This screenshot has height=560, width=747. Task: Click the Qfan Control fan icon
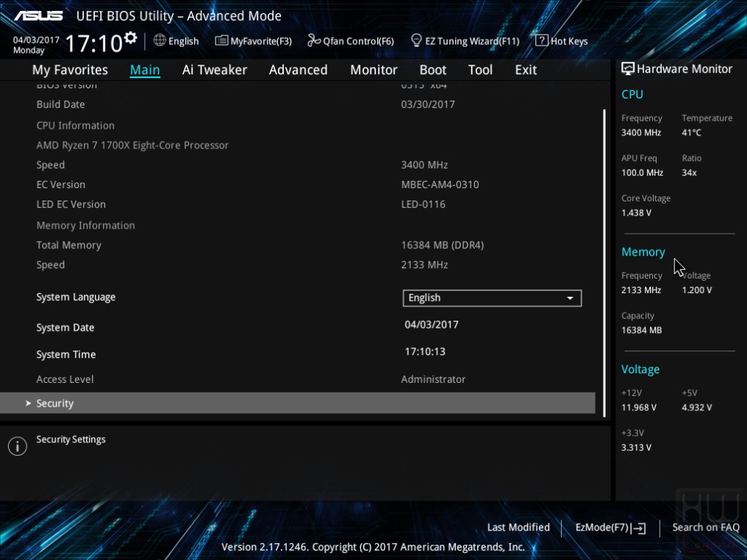tap(313, 40)
